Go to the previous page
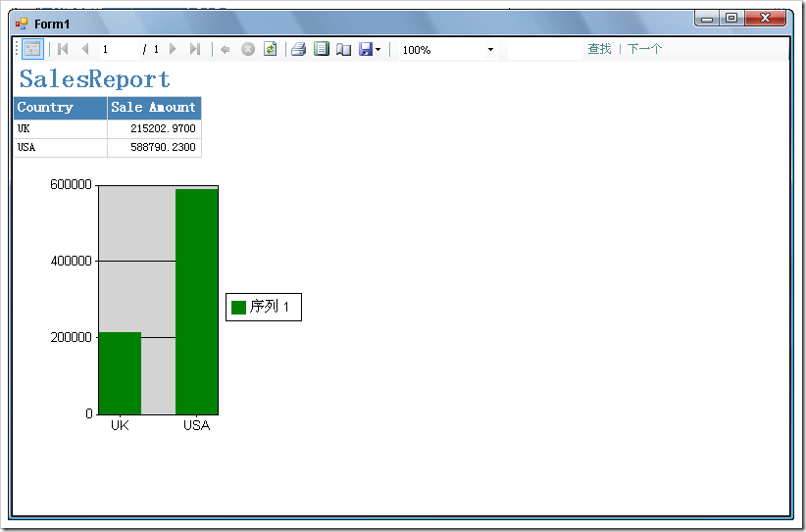The width and height of the screenshot is (806, 532). 85,49
